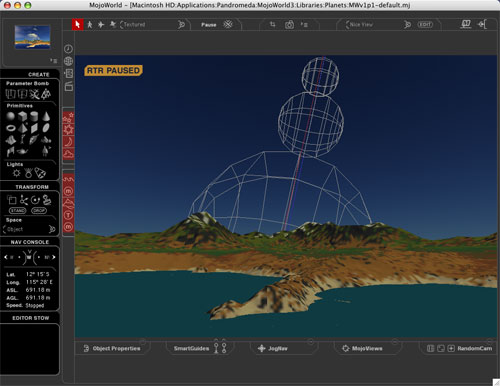Open the Object space dropdown
The width and height of the screenshot is (500, 386).
(29, 229)
